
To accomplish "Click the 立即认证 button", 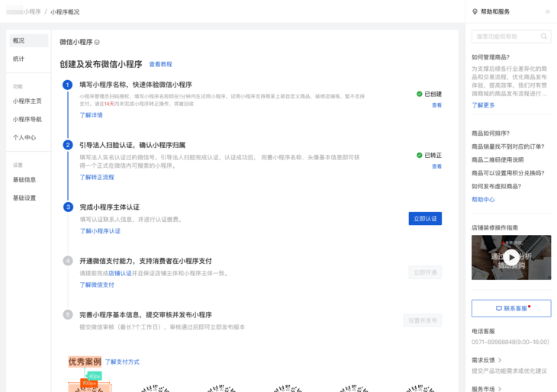I will [x=425, y=219].
